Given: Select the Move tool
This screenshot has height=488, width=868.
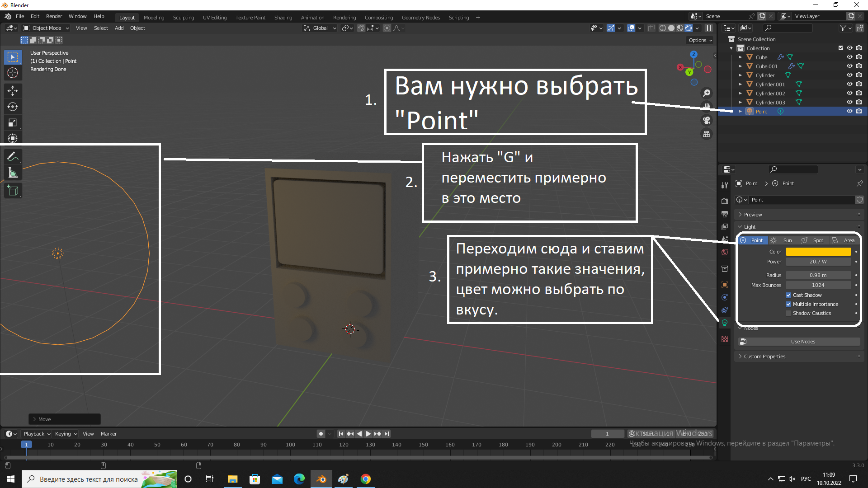Looking at the screenshot, I should [13, 91].
